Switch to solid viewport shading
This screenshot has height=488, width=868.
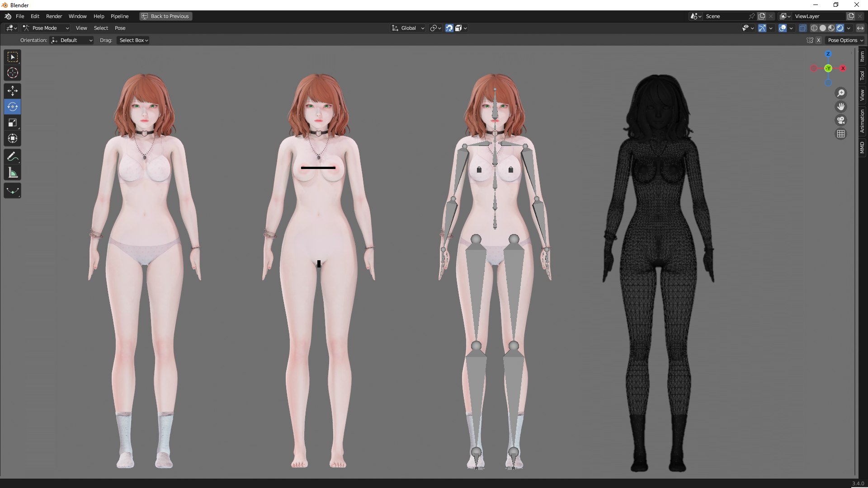click(823, 28)
